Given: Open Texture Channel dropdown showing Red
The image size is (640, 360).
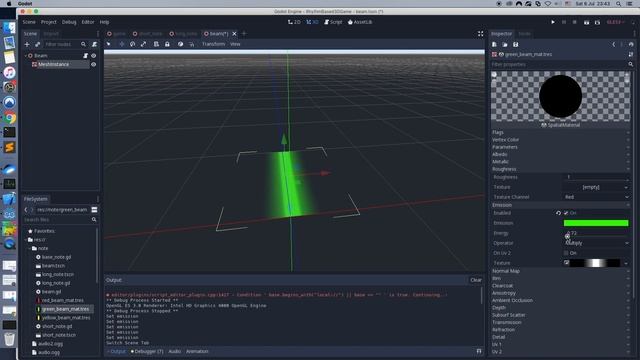Looking at the screenshot, I should [x=596, y=197].
